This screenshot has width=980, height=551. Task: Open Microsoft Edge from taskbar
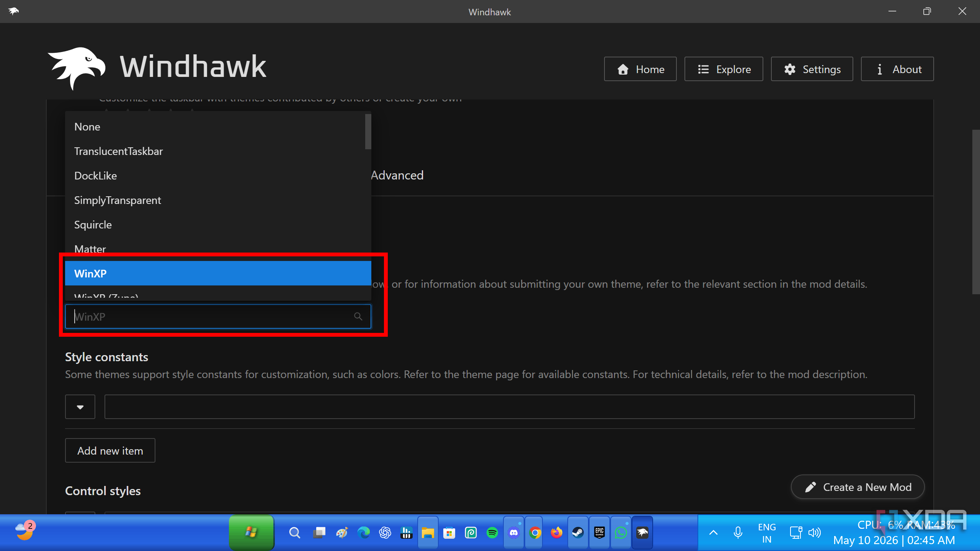pos(363,533)
